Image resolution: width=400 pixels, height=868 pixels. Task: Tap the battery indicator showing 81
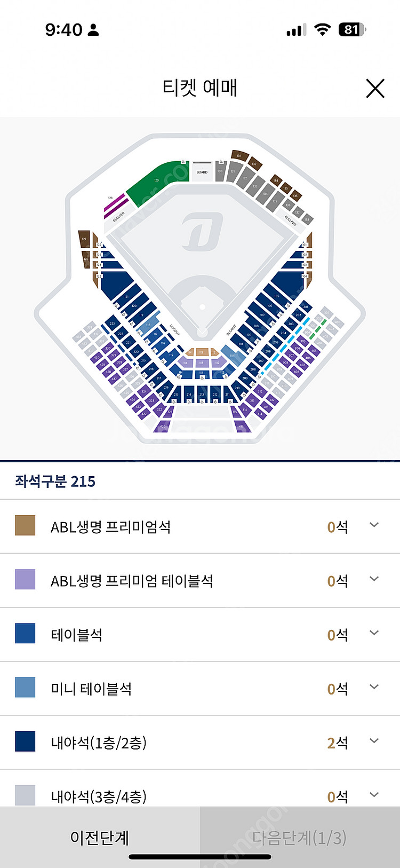(352, 29)
